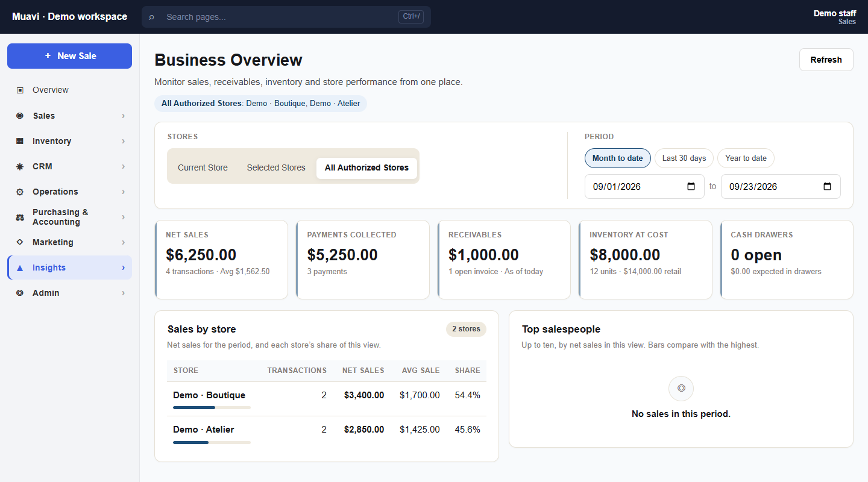Expand the Operations menu chevron

(x=123, y=192)
